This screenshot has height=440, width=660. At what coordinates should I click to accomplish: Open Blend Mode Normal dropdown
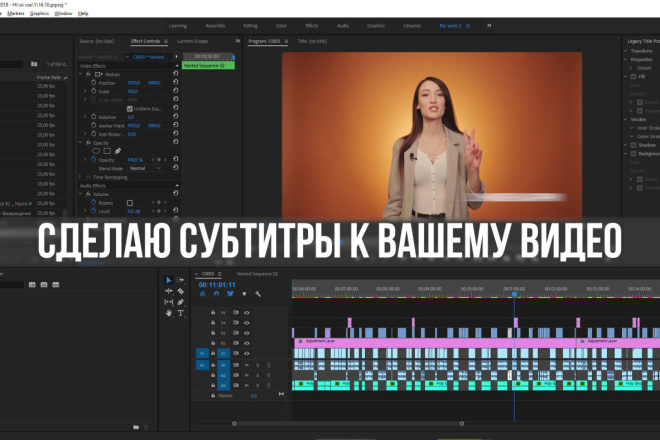[x=145, y=168]
